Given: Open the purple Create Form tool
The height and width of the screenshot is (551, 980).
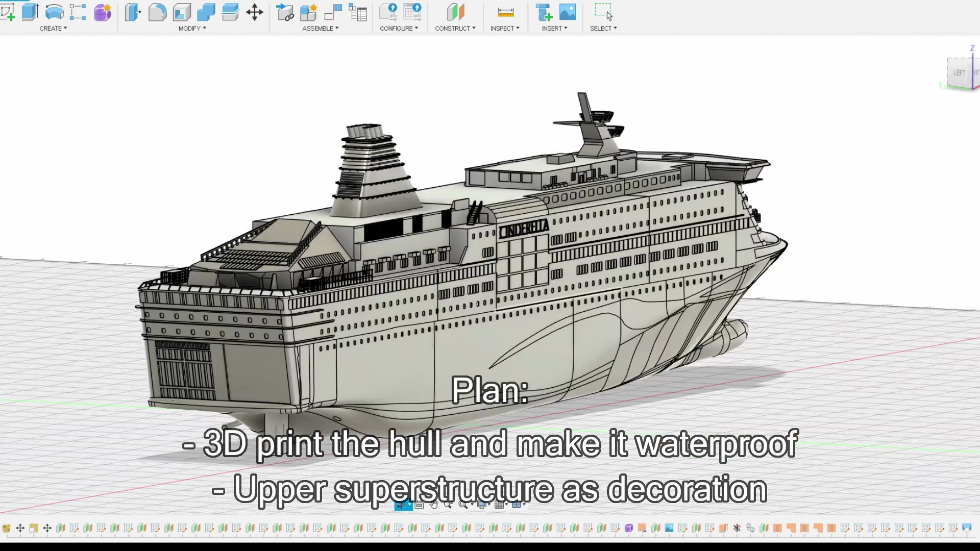Looking at the screenshot, I should click(x=102, y=12).
